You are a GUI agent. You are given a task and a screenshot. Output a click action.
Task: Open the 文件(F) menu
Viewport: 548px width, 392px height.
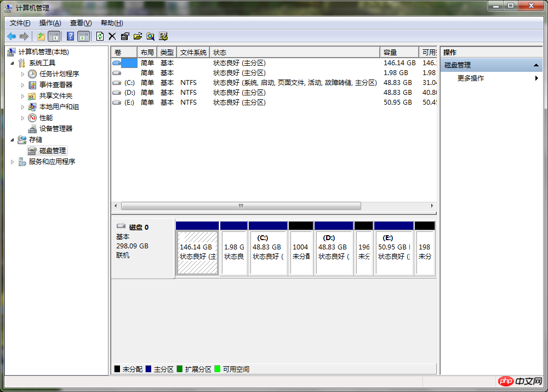point(20,23)
